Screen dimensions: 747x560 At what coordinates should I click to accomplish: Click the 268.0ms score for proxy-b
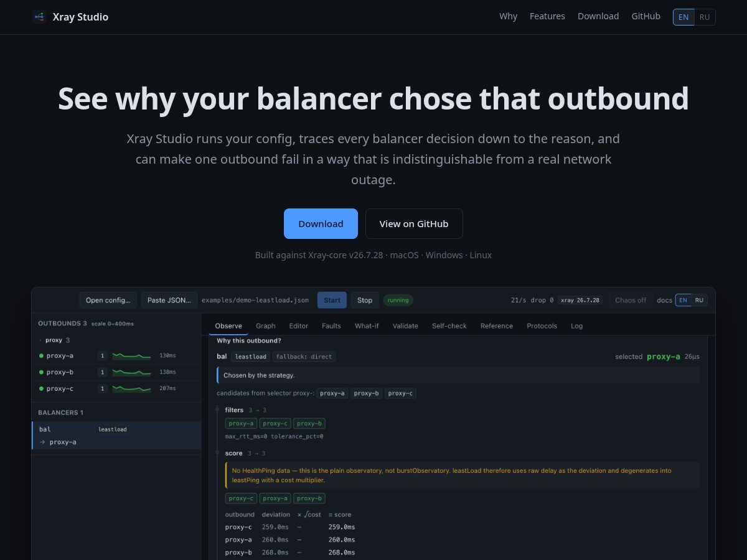point(342,553)
